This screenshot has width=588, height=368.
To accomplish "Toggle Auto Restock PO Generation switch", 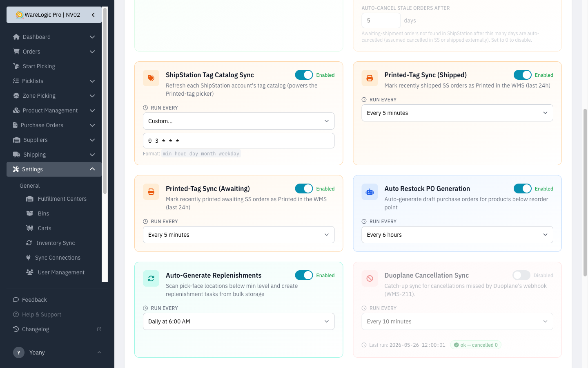I will [523, 188].
